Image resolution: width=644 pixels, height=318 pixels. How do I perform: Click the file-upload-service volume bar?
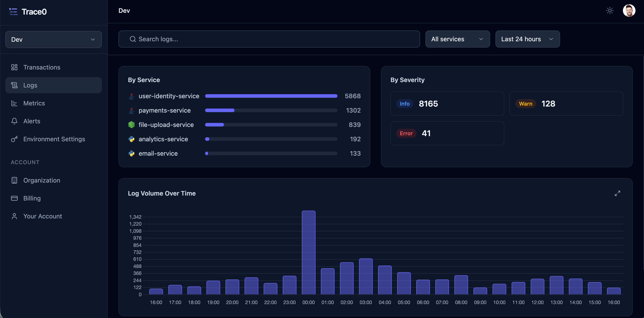point(214,125)
